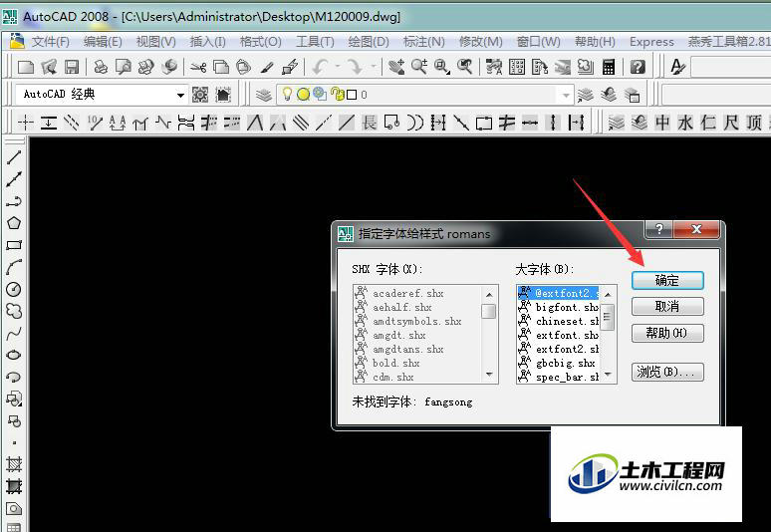Open the 文件(F) menu
This screenshot has width=771, height=532.
point(51,42)
